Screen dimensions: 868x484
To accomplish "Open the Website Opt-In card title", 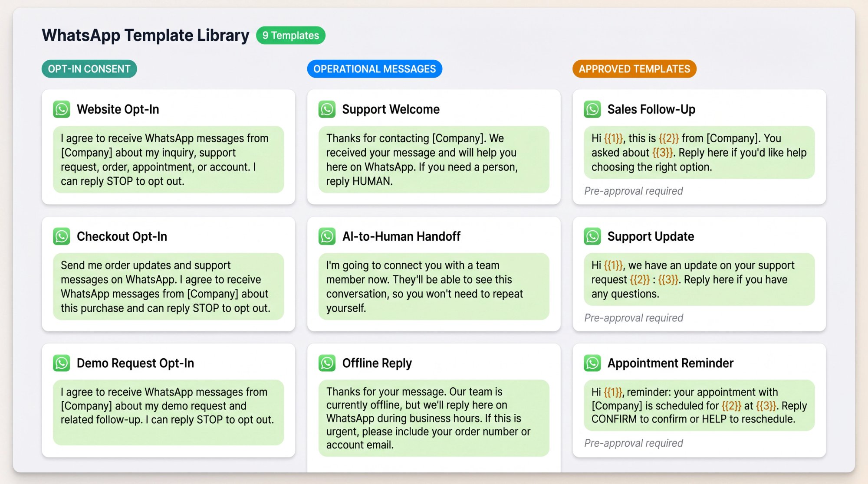I will (x=118, y=109).
